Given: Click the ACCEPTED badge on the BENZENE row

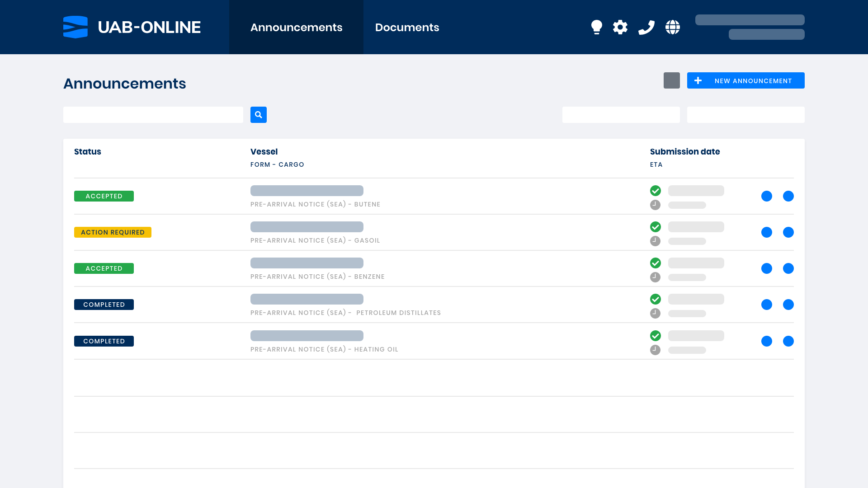Looking at the screenshot, I should (104, 268).
